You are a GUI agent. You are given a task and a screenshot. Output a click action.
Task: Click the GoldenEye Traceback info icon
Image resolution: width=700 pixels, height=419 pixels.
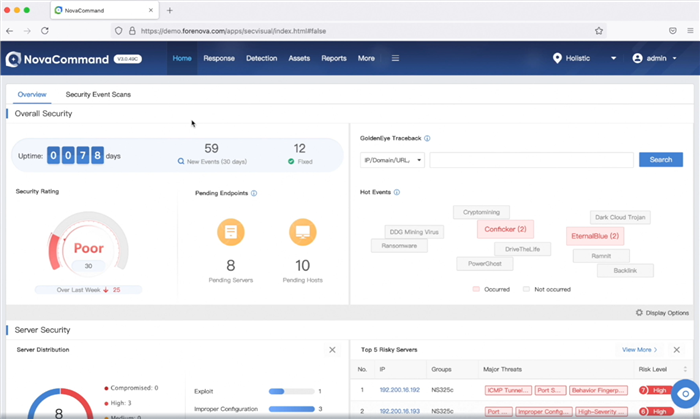coord(427,138)
